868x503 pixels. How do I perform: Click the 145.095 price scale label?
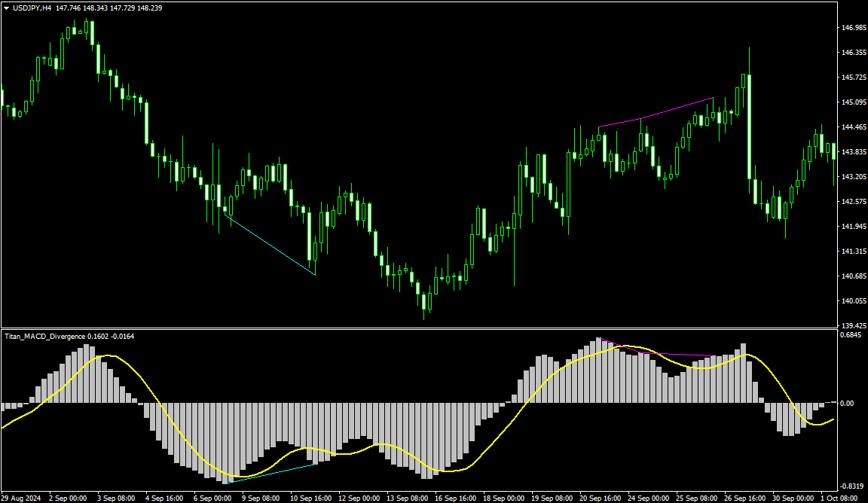[x=853, y=102]
